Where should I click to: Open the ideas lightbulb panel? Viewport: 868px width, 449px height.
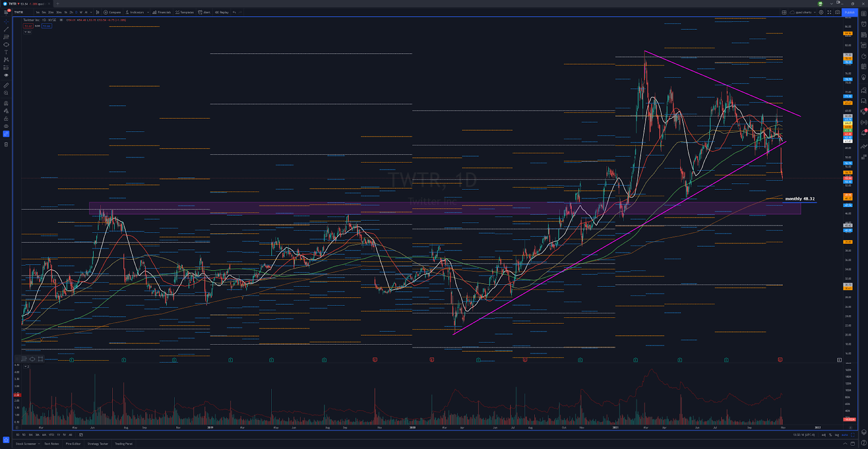(x=864, y=77)
